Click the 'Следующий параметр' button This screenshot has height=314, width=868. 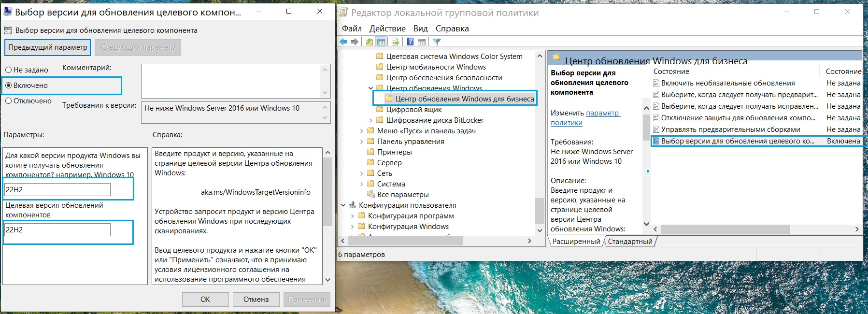click(x=138, y=47)
